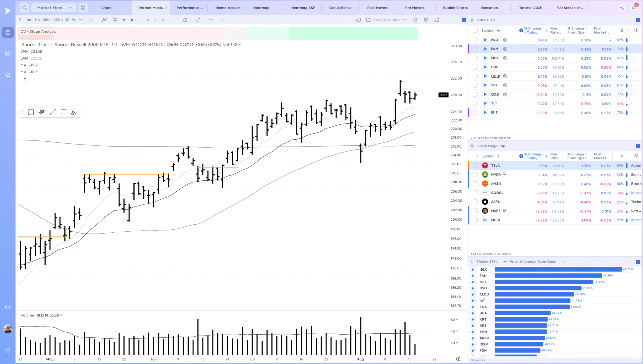
Task: Click blue color square in Liquid Mega Cap
Action: 638,146
